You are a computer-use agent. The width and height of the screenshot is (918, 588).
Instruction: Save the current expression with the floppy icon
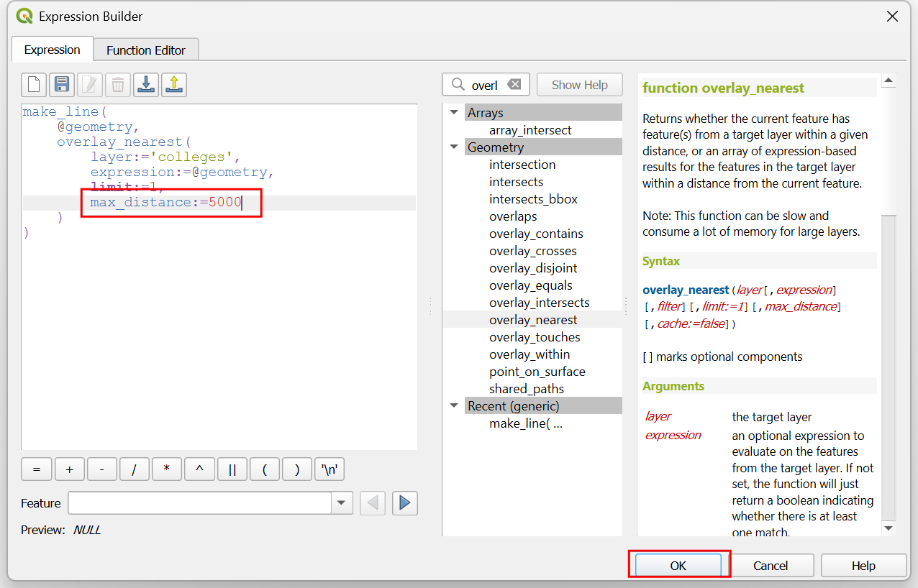click(62, 84)
